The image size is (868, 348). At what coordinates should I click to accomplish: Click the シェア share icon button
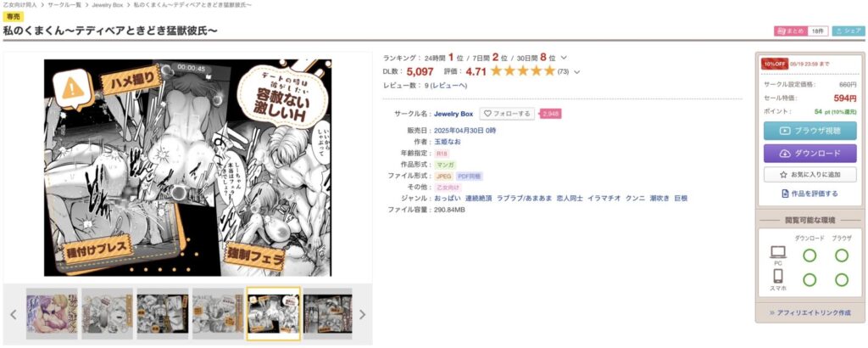point(849,31)
